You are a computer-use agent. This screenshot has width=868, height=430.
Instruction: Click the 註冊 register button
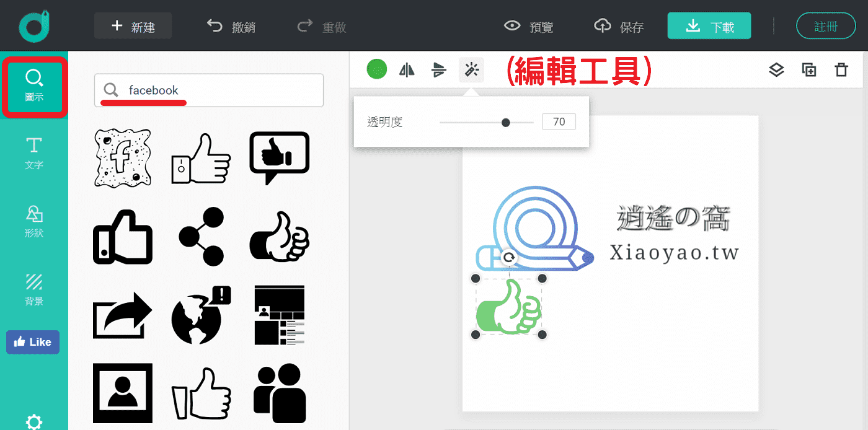(826, 26)
